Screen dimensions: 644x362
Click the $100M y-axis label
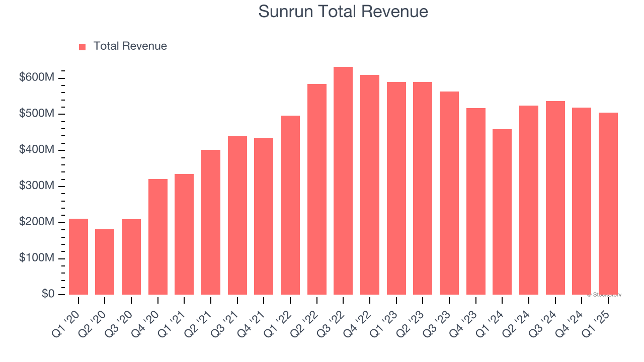(37, 258)
